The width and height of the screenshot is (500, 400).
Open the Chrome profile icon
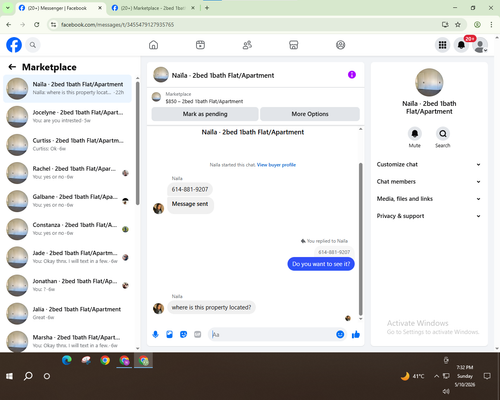477,24
